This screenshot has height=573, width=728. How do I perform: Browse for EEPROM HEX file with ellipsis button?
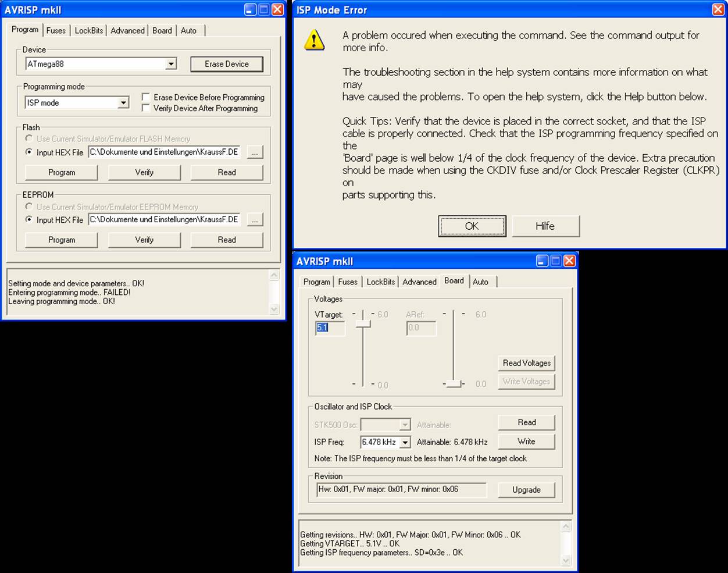coord(255,220)
